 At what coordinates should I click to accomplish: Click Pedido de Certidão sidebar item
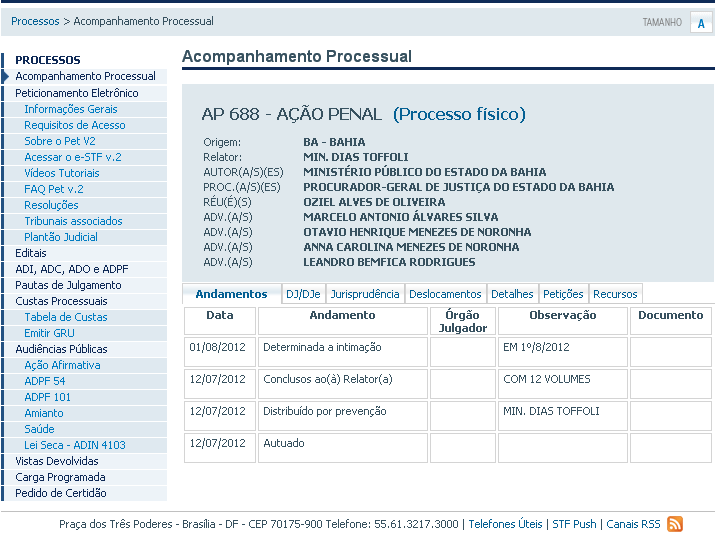[x=61, y=493]
